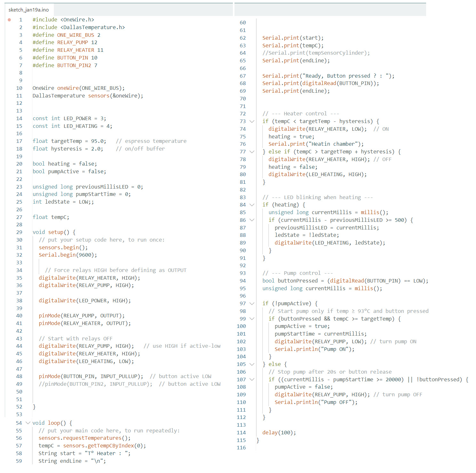
Task: Collapse the else if block at line 77
Action: [252, 152]
